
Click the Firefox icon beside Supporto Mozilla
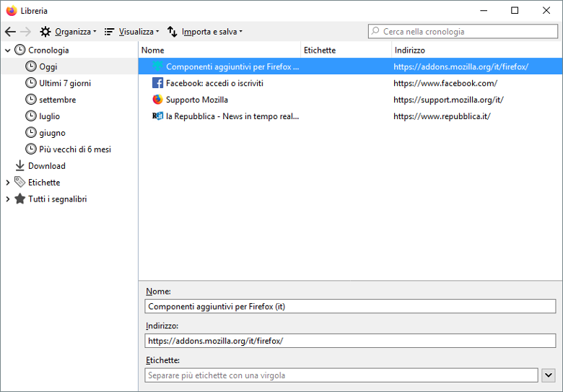click(157, 100)
